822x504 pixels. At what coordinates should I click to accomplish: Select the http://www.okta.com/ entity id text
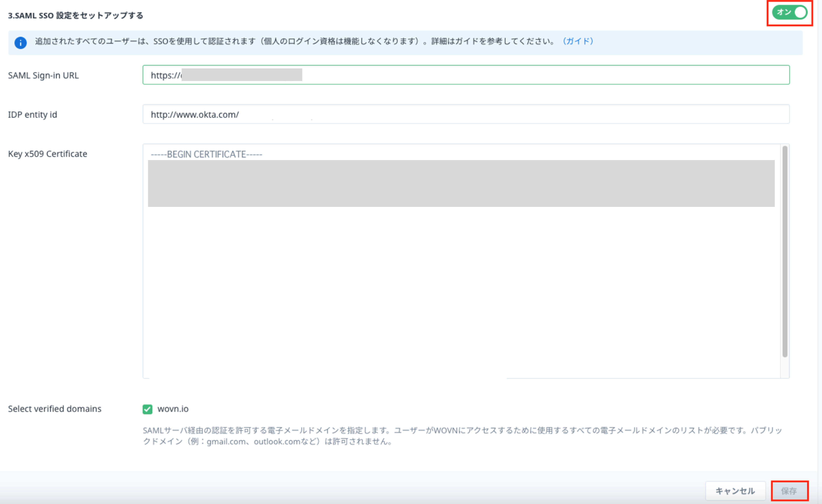pos(195,114)
